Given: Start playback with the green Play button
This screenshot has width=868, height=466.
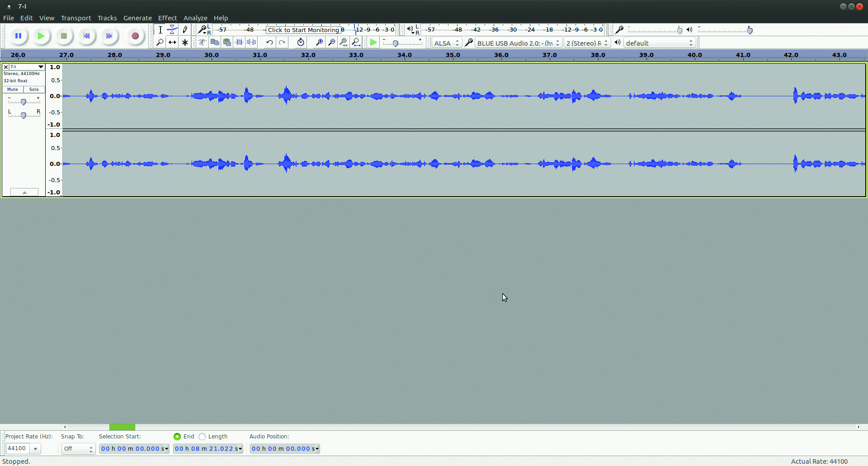Looking at the screenshot, I should [x=41, y=36].
